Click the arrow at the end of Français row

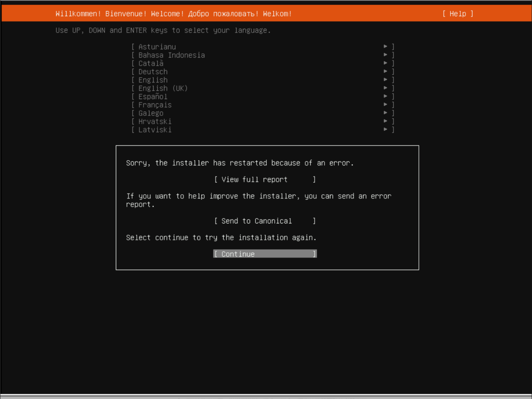point(385,104)
